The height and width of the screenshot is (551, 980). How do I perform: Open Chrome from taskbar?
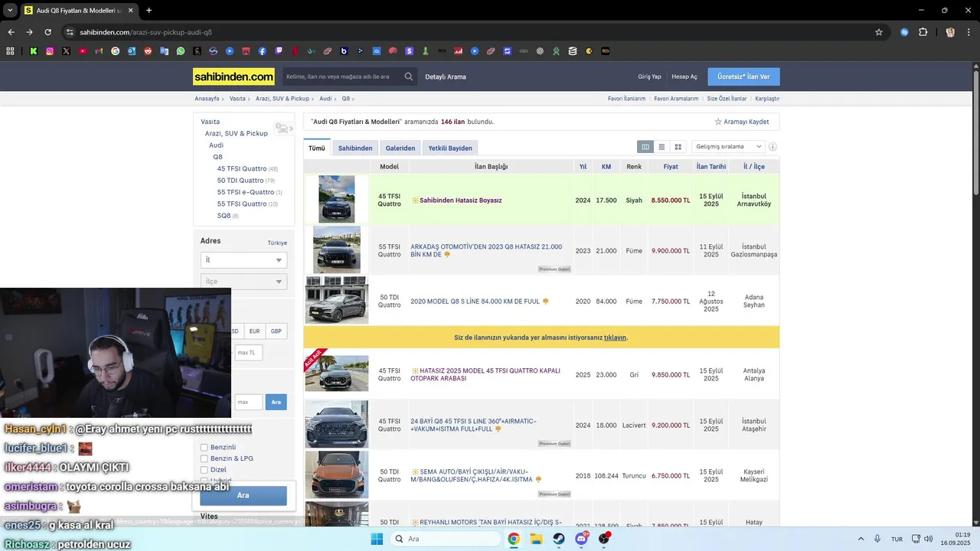[514, 539]
